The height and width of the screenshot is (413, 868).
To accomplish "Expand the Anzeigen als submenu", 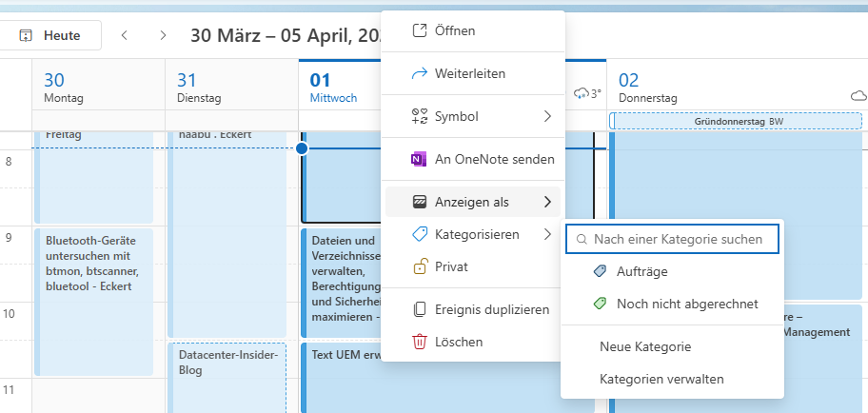I will (x=547, y=202).
